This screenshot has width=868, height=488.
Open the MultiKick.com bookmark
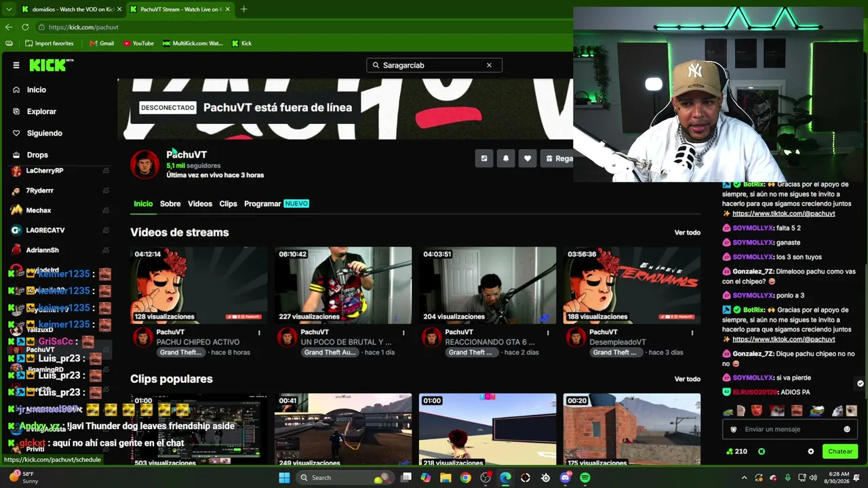pyautogui.click(x=193, y=43)
